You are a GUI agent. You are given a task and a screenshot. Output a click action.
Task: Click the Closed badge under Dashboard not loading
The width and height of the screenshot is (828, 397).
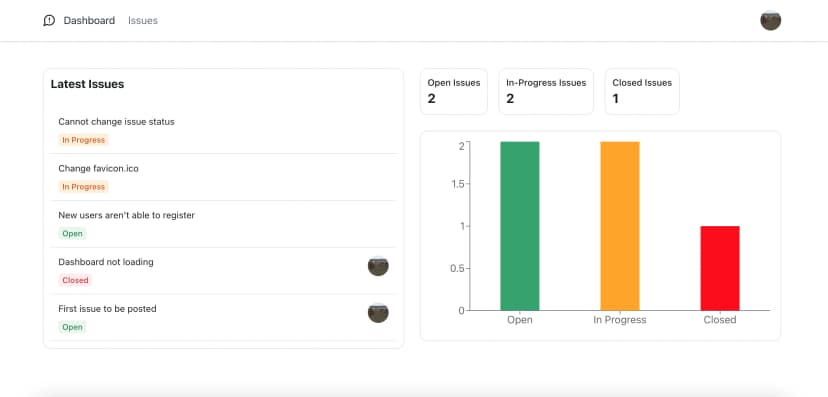[75, 280]
